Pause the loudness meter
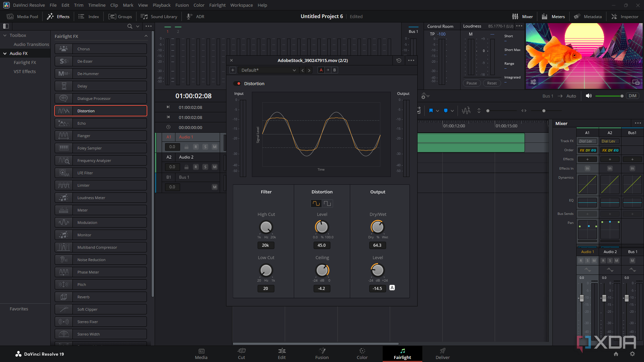This screenshot has height=362, width=644. pyautogui.click(x=472, y=83)
